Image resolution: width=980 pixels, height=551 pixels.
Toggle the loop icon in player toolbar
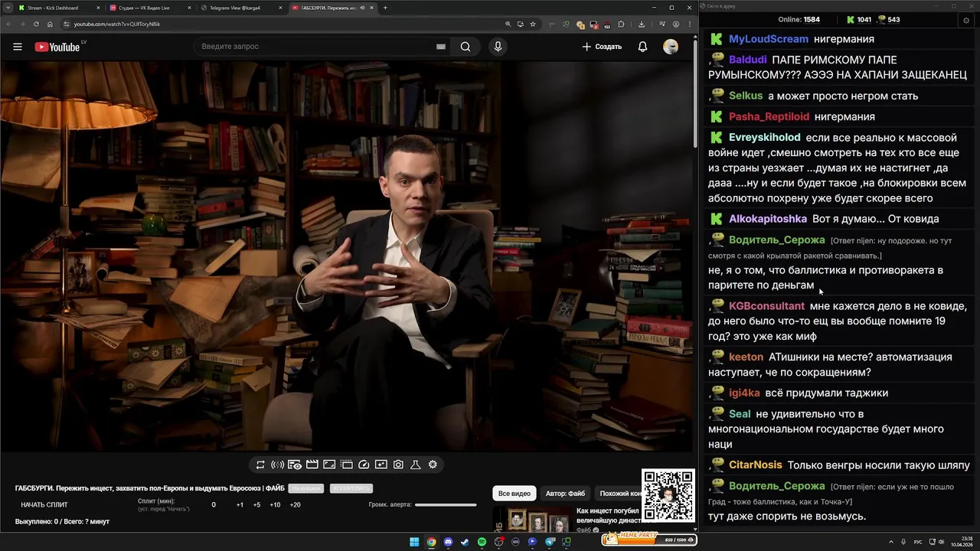click(x=260, y=465)
